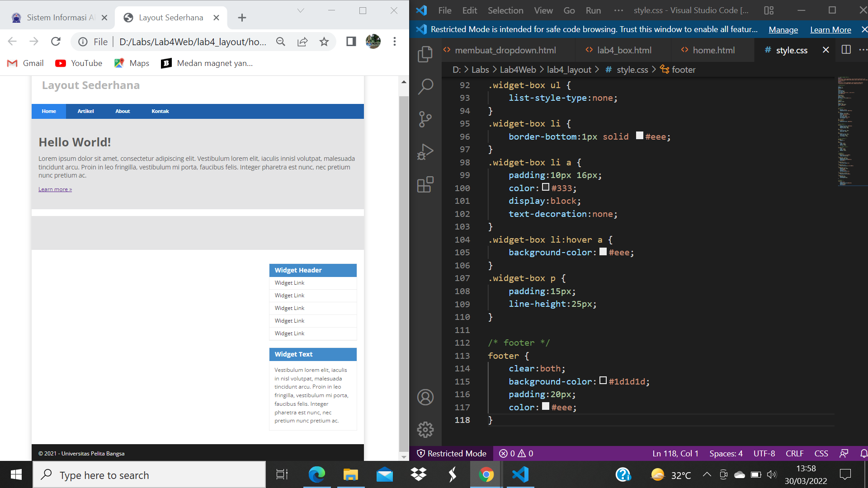
Task: Open the editor more actions ellipsis menu
Action: click(864, 50)
